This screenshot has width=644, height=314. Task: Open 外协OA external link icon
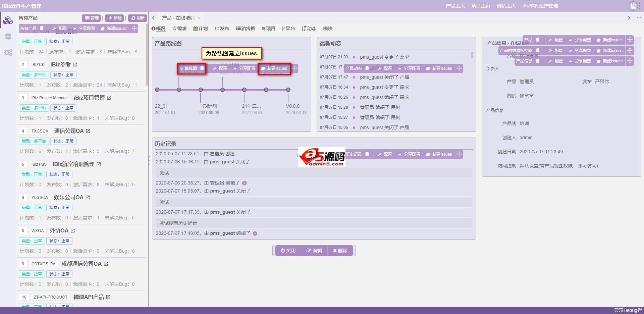[73, 230]
